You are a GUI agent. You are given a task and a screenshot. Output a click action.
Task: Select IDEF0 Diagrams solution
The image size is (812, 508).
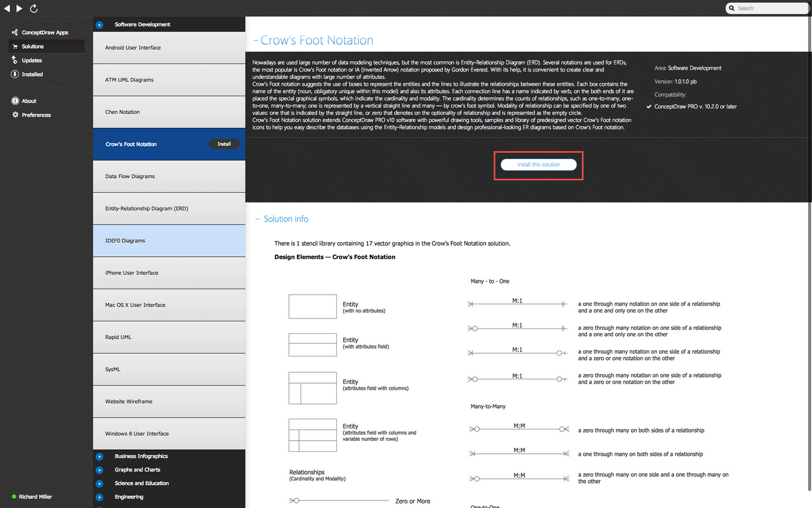[x=169, y=240]
